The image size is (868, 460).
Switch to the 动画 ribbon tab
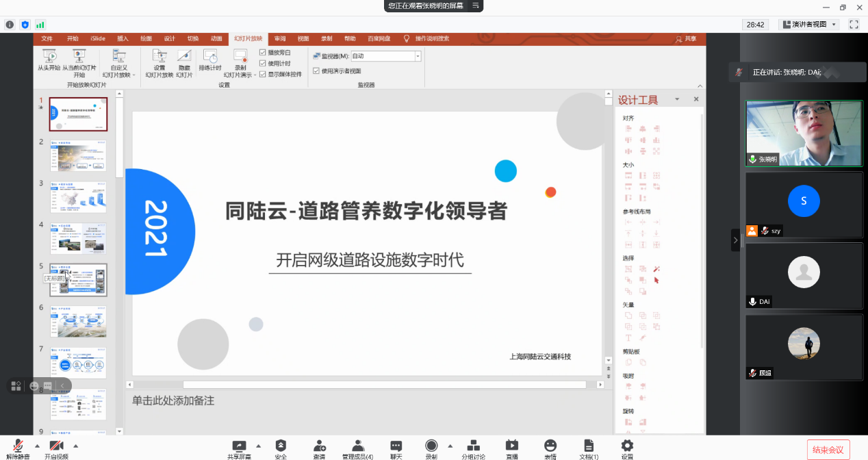[216, 39]
